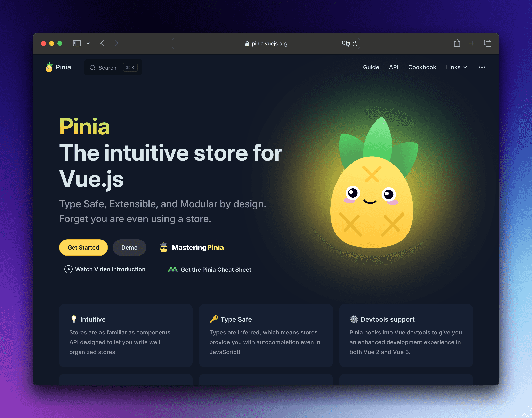This screenshot has width=532, height=418.
Task: Click the Get Started button
Action: pyautogui.click(x=83, y=247)
